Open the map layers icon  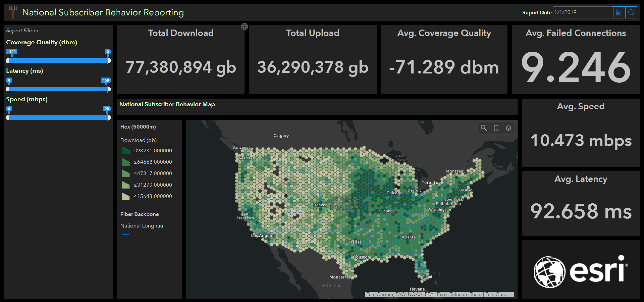(508, 128)
